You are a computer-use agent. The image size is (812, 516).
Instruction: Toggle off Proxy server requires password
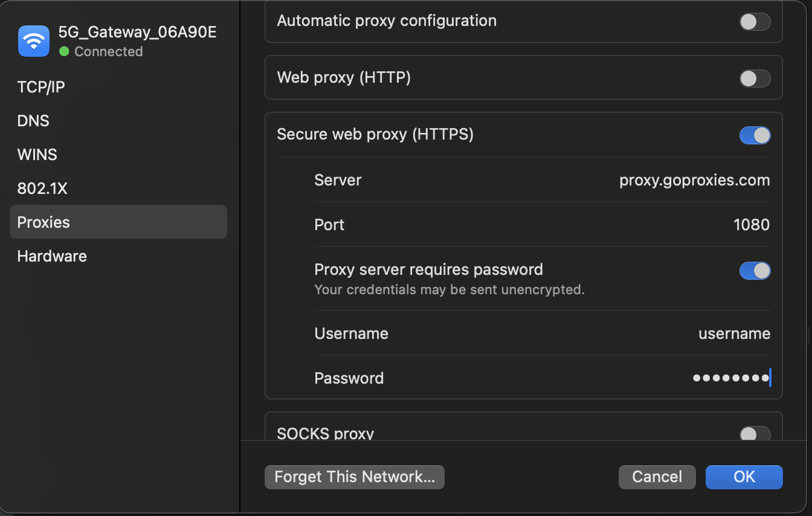(x=755, y=271)
